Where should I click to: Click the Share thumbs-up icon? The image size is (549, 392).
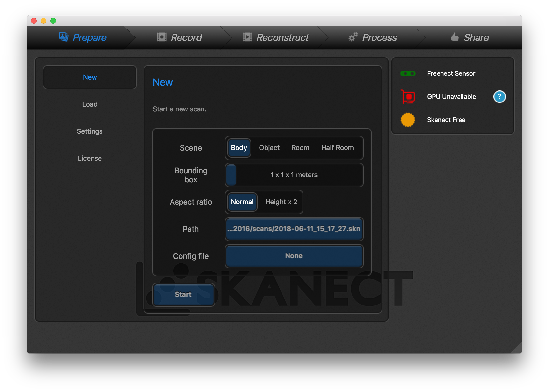[455, 37]
